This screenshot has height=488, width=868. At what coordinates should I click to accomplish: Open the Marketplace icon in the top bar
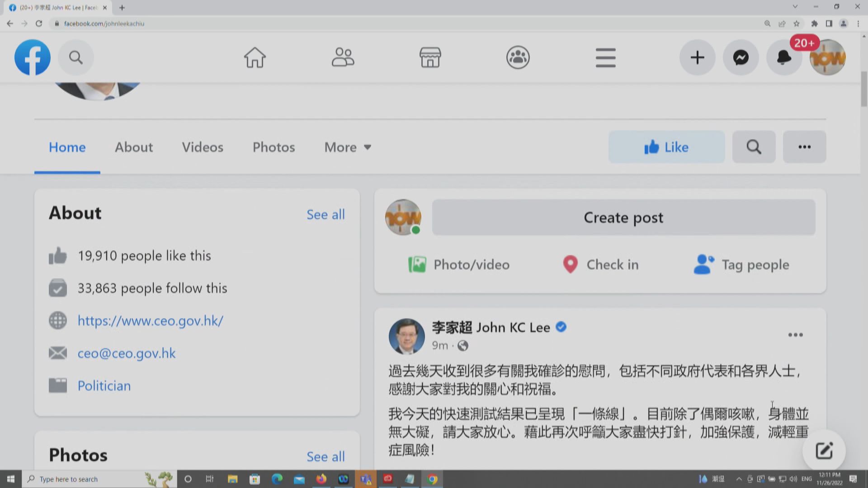pos(430,57)
